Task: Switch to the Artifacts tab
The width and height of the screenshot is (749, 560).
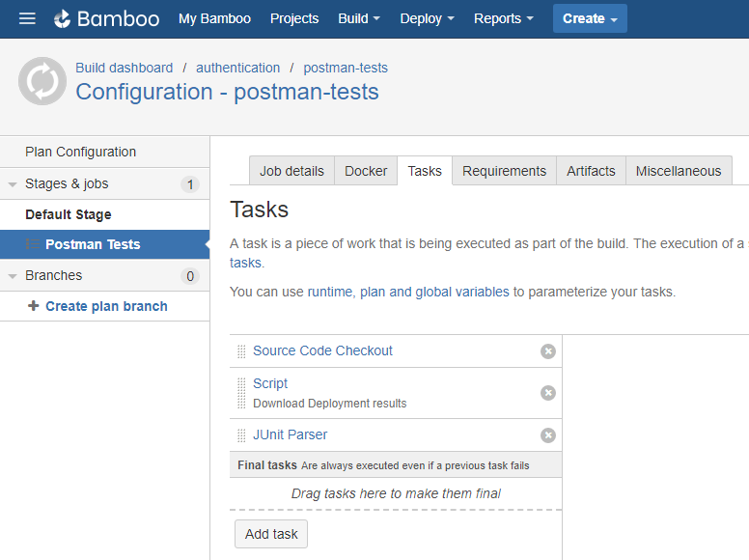Action: tap(591, 171)
